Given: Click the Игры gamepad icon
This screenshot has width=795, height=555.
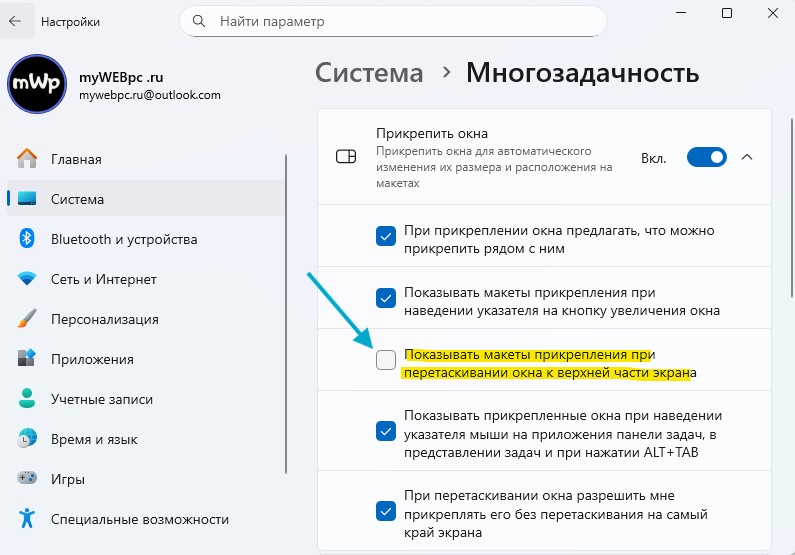Looking at the screenshot, I should tap(27, 478).
